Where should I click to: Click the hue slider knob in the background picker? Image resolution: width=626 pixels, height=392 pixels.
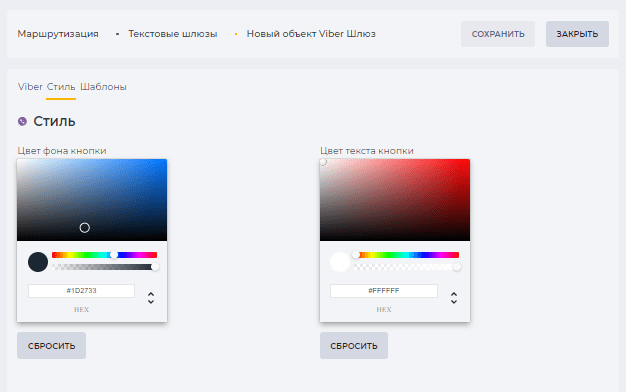click(x=114, y=255)
